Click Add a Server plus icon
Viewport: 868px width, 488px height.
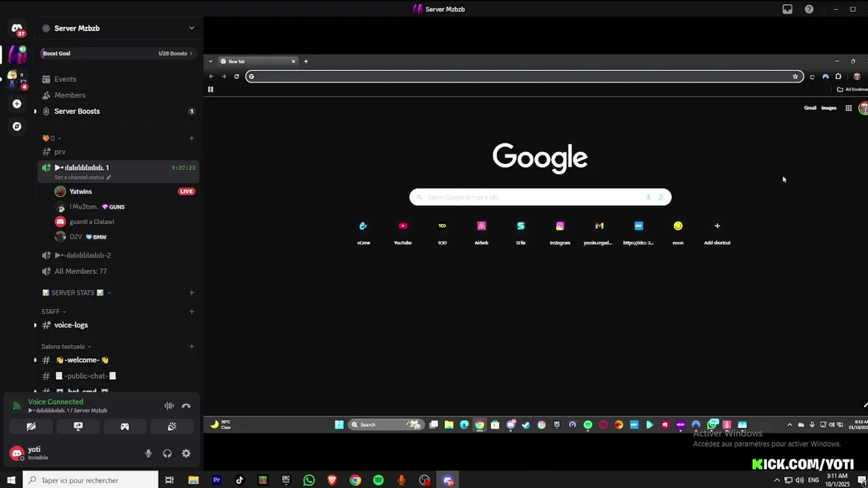[x=17, y=104]
